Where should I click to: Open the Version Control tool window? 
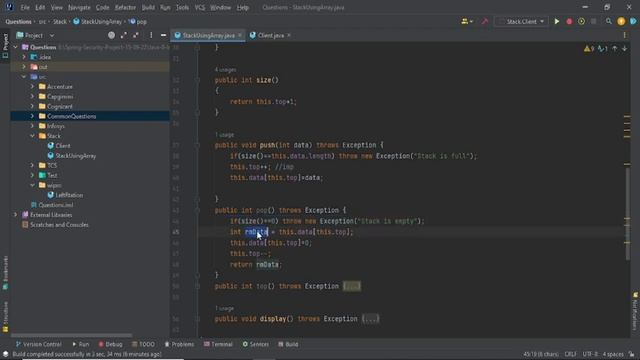point(38,344)
